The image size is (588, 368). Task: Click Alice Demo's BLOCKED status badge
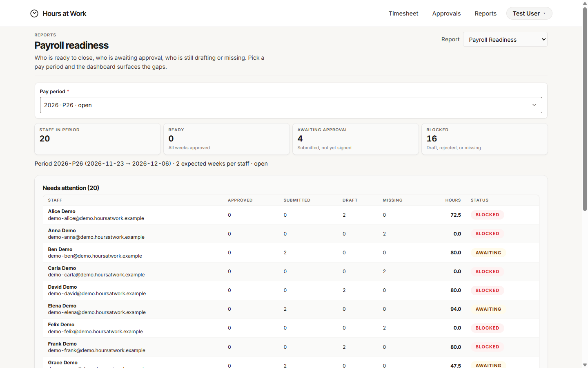[x=487, y=215]
